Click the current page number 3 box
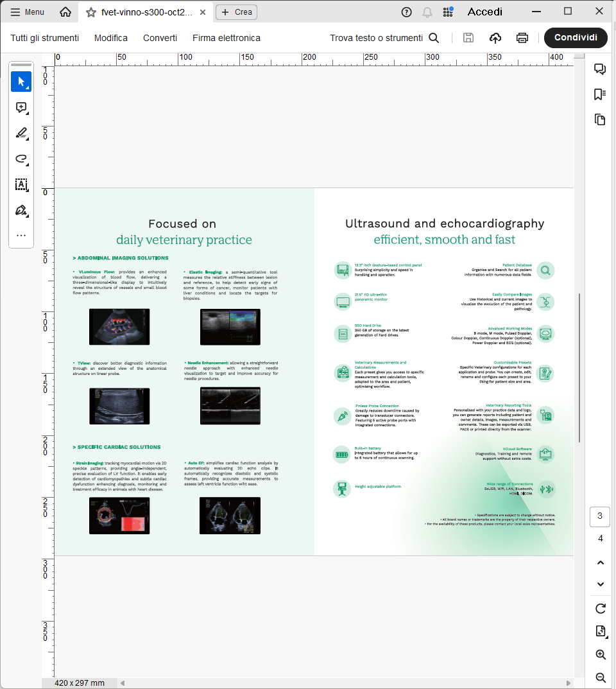The image size is (616, 689). (x=600, y=516)
